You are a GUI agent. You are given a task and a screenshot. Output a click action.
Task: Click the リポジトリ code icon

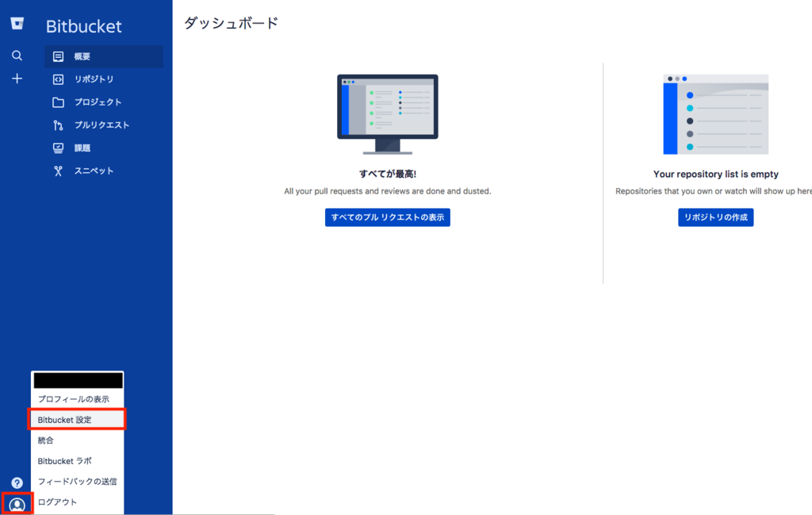[58, 79]
